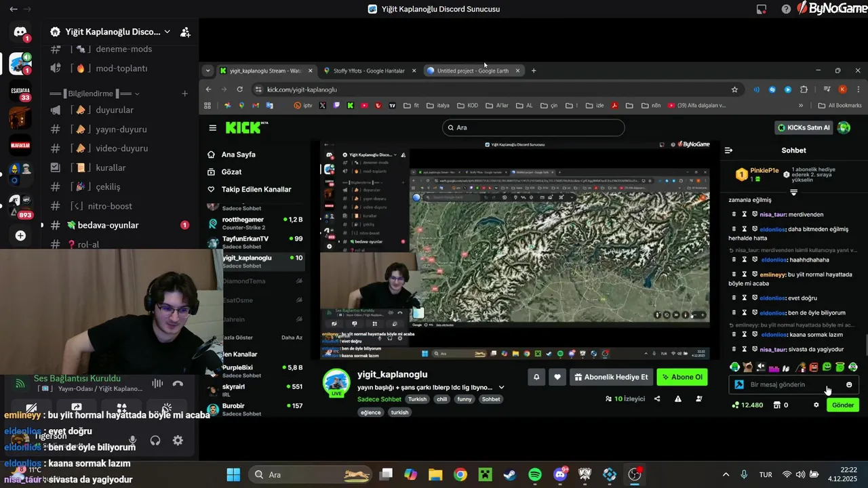Click the Kick search field
Image resolution: width=868 pixels, height=488 pixels.
tap(533, 127)
